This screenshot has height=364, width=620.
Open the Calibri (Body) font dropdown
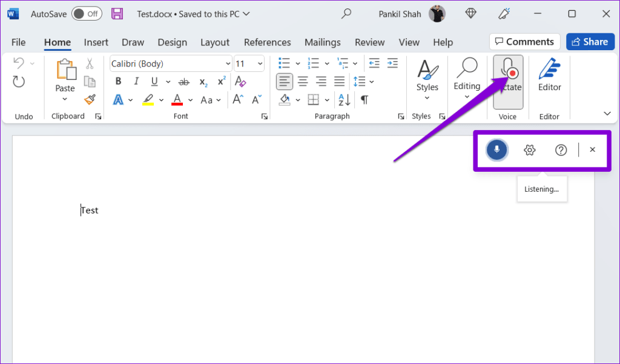click(228, 63)
